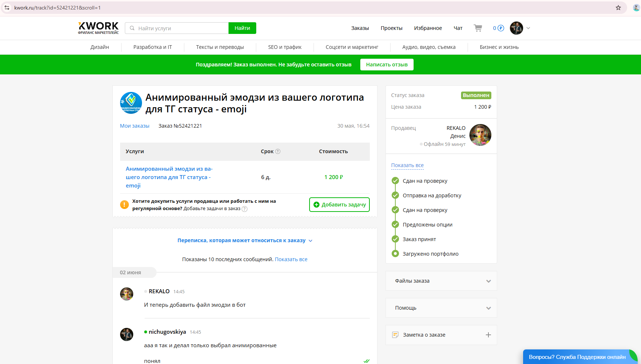Open 'Заказы' in the header
The image size is (641, 364).
360,28
